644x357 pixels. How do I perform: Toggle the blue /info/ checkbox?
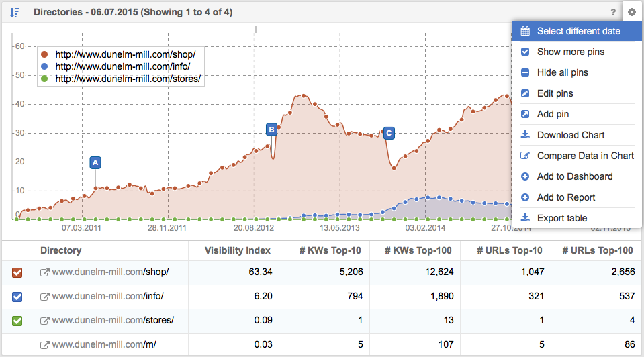point(17,297)
